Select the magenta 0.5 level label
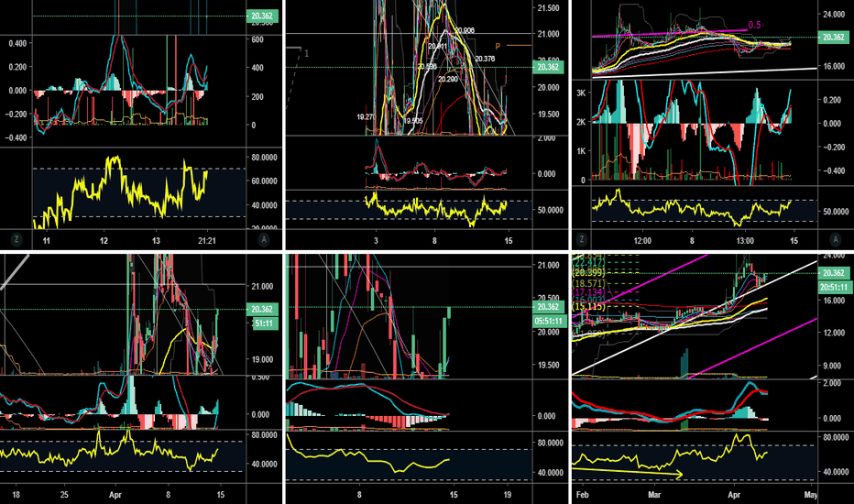854x504 pixels. [754, 25]
